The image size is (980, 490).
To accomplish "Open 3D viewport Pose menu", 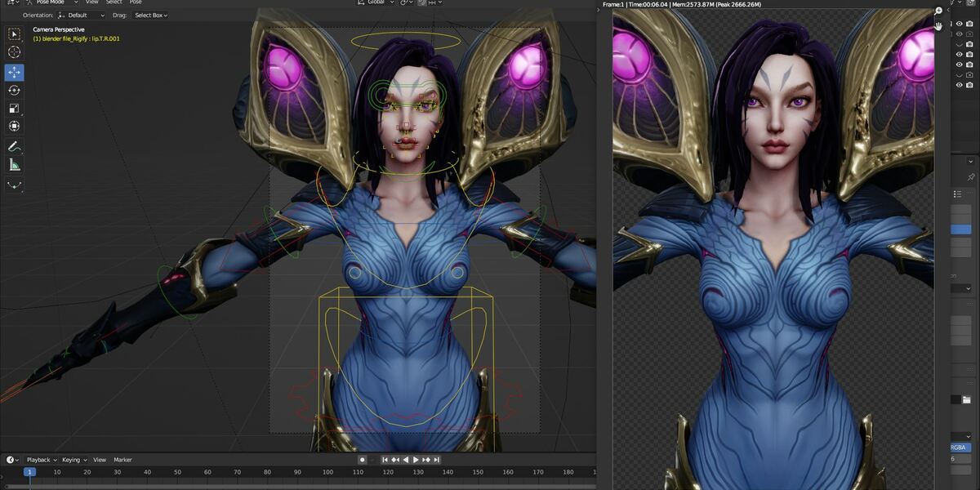I will click(x=136, y=2).
